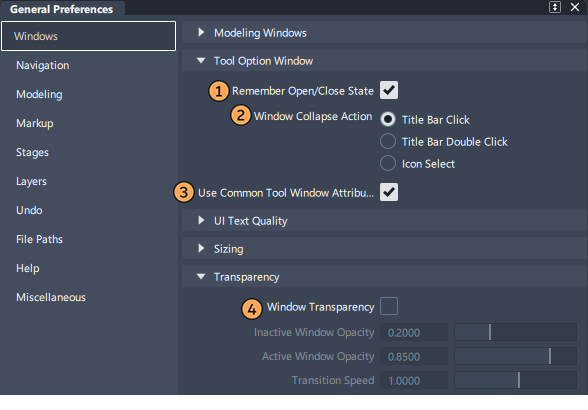Choose Icon Select radio option
The width and height of the screenshot is (588, 410).
[x=388, y=164]
